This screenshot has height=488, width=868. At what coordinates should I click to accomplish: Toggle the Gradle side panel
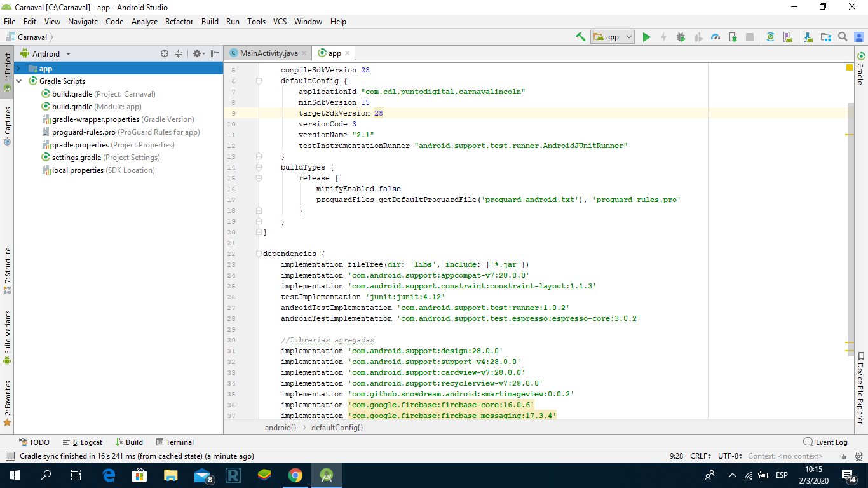point(861,68)
